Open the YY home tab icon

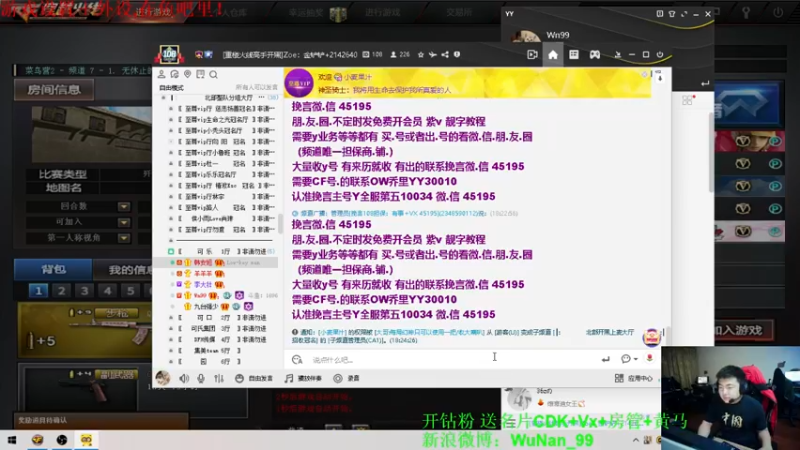coord(553,55)
